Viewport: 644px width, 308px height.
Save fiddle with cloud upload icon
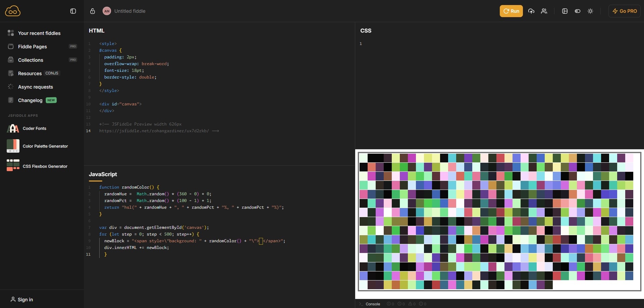[531, 11]
